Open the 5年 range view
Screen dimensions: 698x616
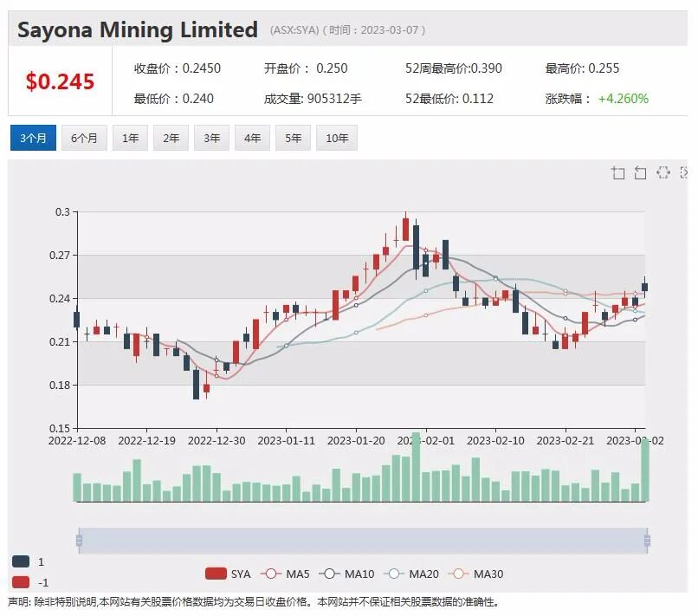293,138
